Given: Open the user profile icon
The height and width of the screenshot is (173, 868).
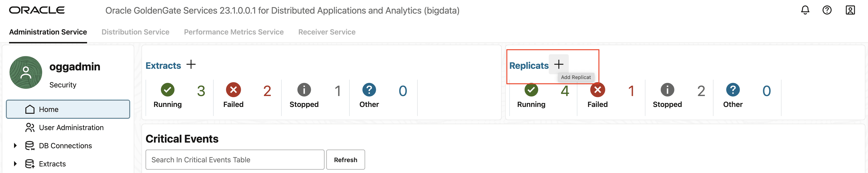Looking at the screenshot, I should point(850,10).
